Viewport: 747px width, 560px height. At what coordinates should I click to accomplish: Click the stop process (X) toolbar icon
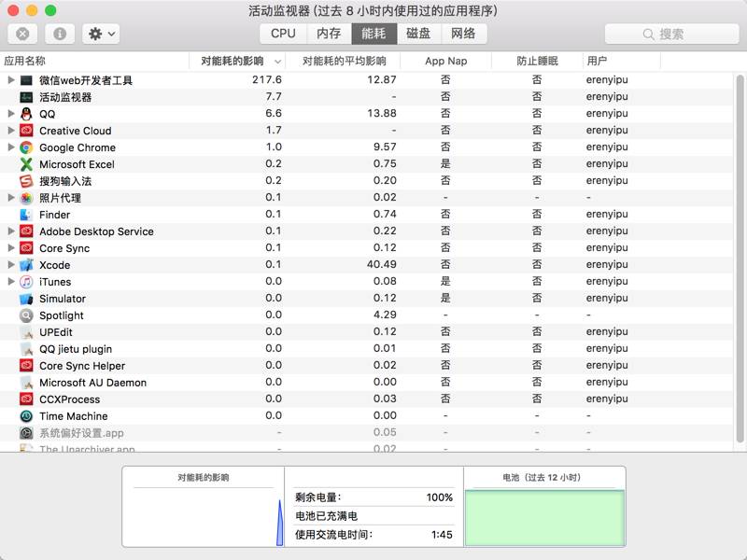[22, 34]
